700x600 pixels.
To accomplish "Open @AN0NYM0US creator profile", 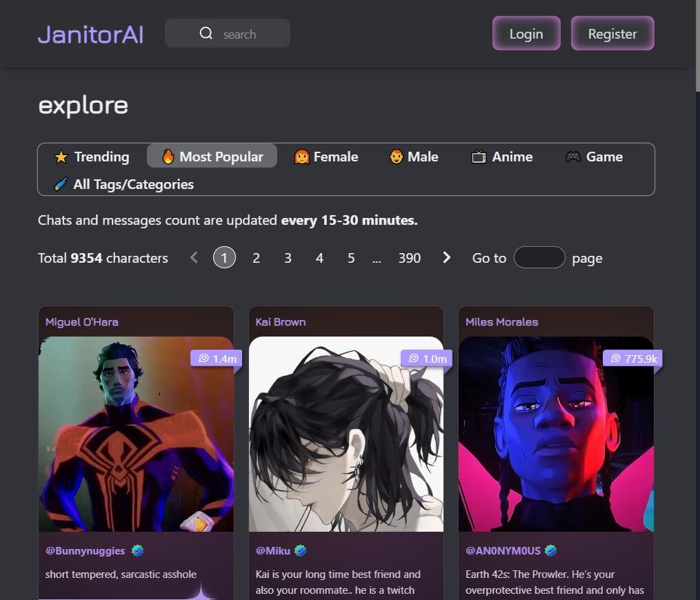I will coord(503,550).
